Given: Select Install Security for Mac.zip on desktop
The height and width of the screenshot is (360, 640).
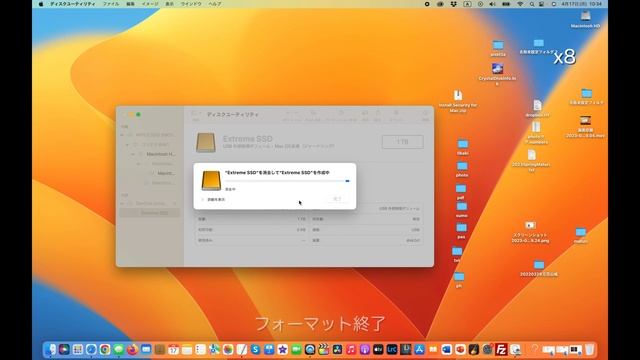Looking at the screenshot, I should [x=458, y=101].
